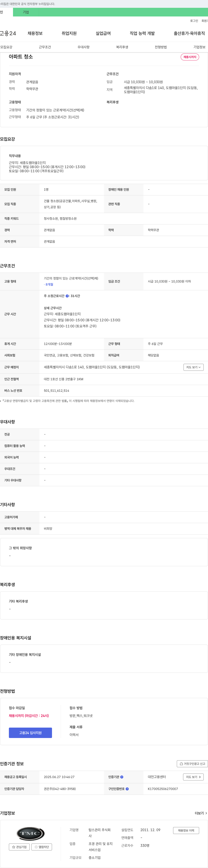Select bus routes 501,511,612,514
Viewport: 208px width, 868px height.
pos(56,390)
